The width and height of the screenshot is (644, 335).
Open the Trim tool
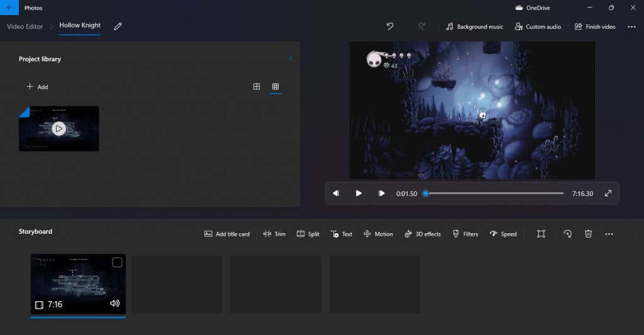pos(274,234)
